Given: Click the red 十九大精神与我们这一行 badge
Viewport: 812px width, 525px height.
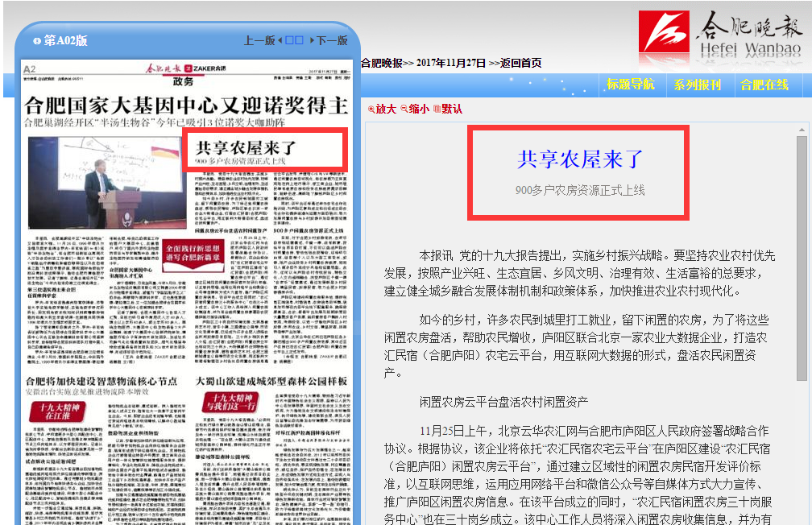Looking at the screenshot, I should (x=230, y=403).
